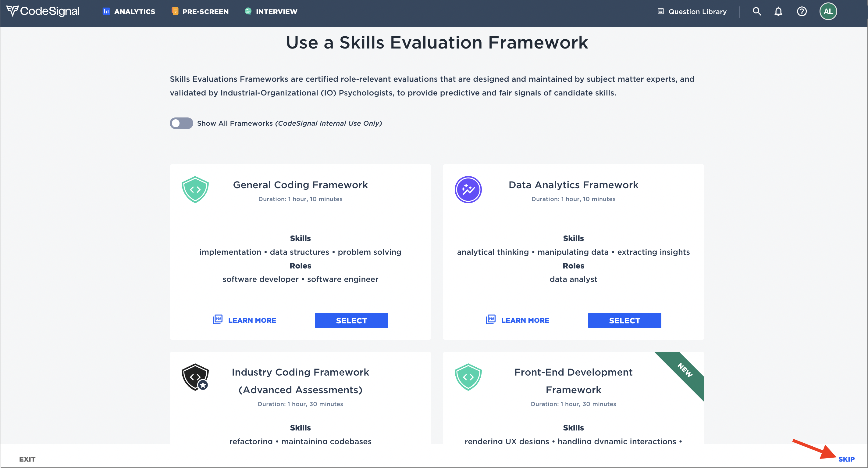Click the Interview chat bubble icon
This screenshot has width=868, height=468.
(x=248, y=12)
